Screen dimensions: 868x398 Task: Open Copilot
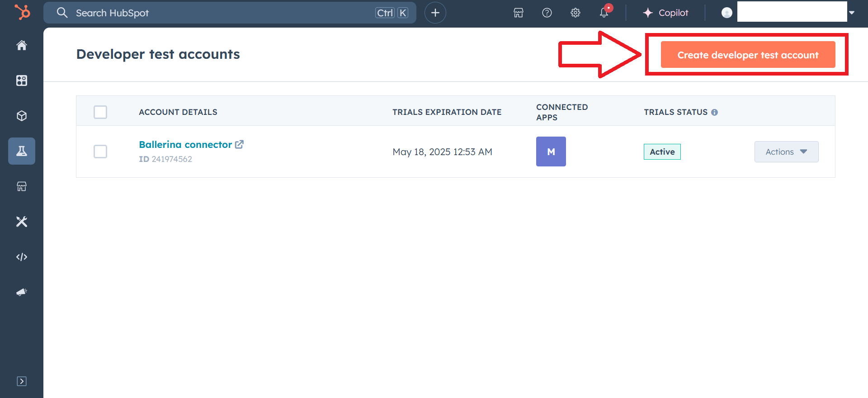[x=665, y=13]
